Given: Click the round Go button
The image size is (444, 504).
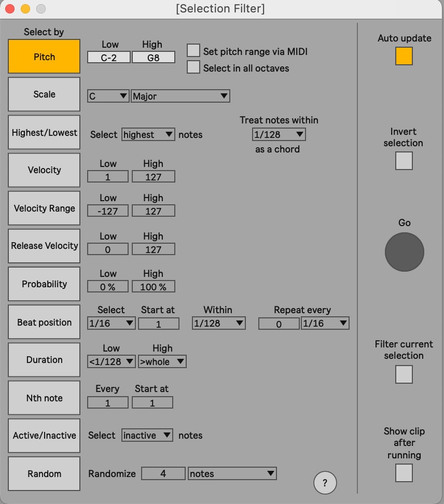Looking at the screenshot, I should (x=404, y=252).
